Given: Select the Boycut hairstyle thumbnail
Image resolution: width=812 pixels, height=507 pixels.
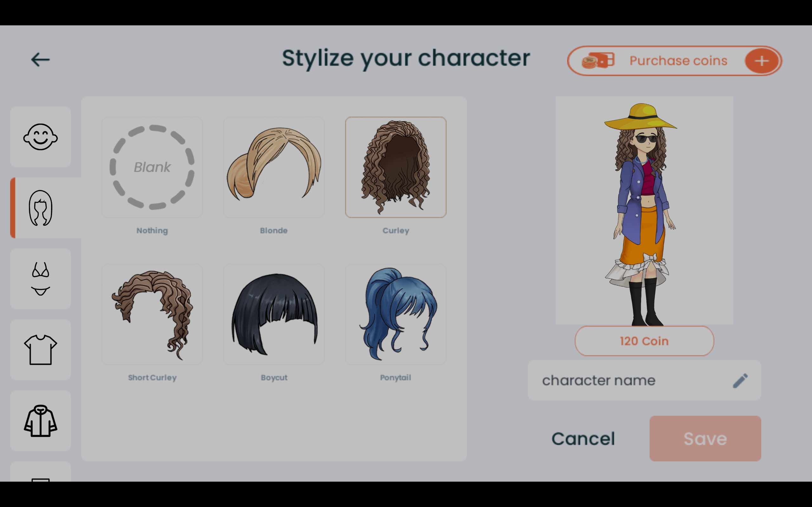Looking at the screenshot, I should point(274,314).
